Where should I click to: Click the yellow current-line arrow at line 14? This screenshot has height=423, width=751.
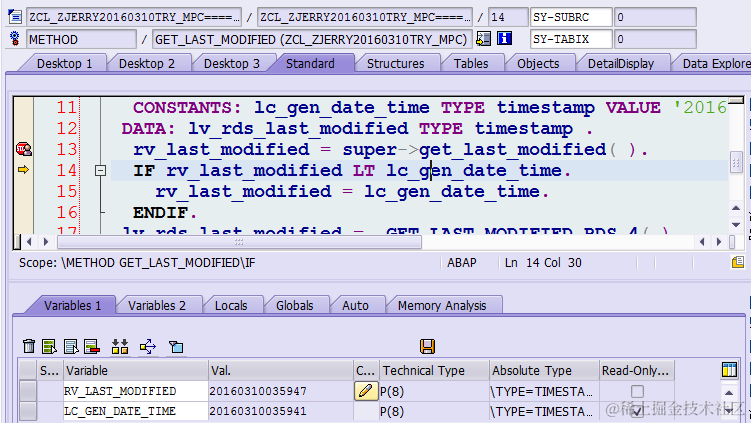coord(23,170)
